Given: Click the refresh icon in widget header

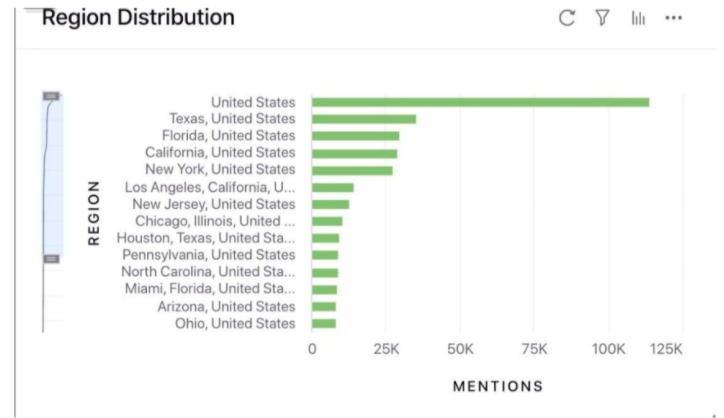Looking at the screenshot, I should [x=567, y=18].
